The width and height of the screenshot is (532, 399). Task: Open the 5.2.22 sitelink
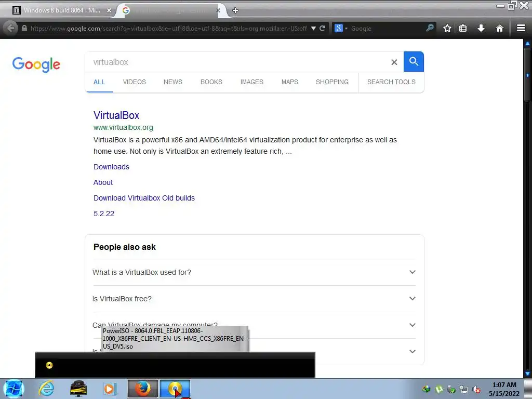pyautogui.click(x=104, y=214)
